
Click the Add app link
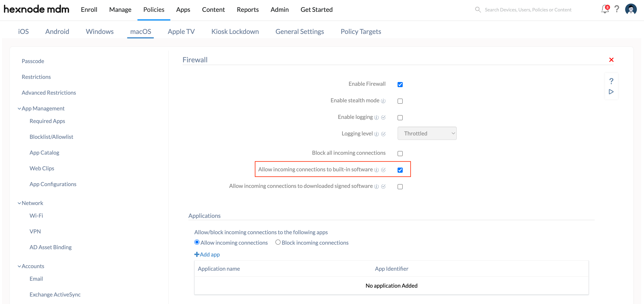coord(207,254)
